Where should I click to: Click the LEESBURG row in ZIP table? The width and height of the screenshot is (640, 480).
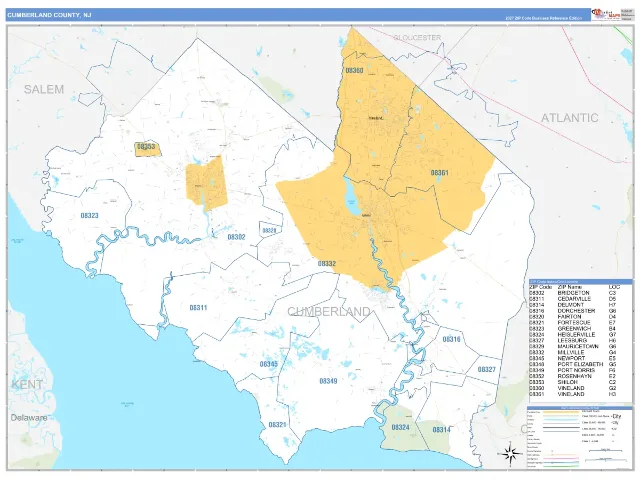coord(574,340)
